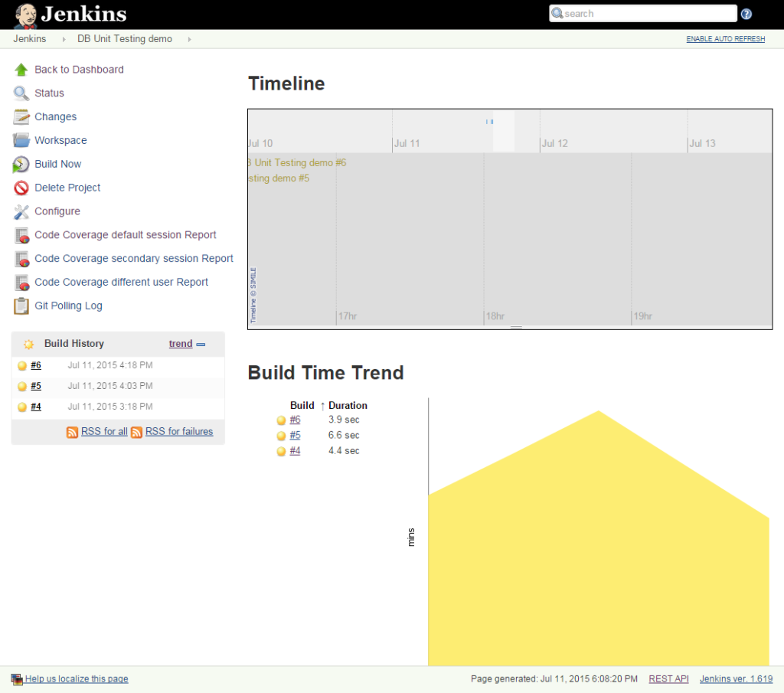Click the timeline resize handle at the bottom
Viewport: 784px width, 693px height.
[517, 328]
